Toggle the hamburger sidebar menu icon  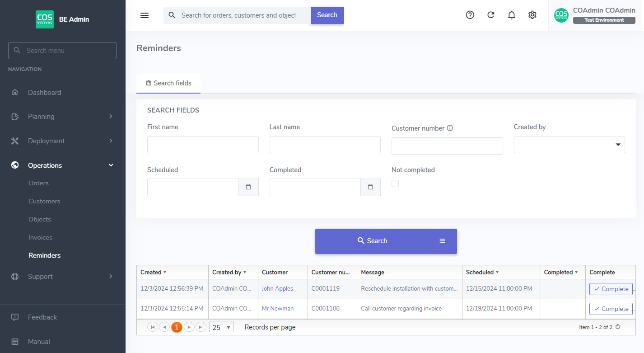coord(145,15)
